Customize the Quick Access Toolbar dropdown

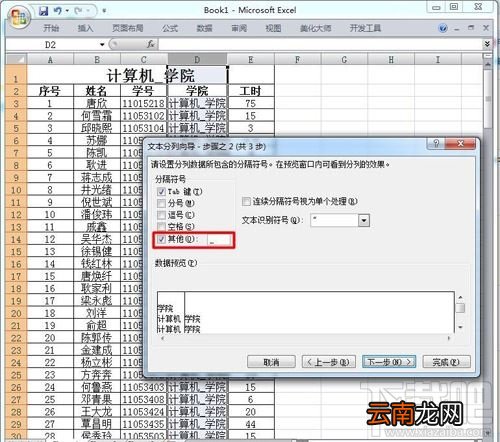[104, 11]
